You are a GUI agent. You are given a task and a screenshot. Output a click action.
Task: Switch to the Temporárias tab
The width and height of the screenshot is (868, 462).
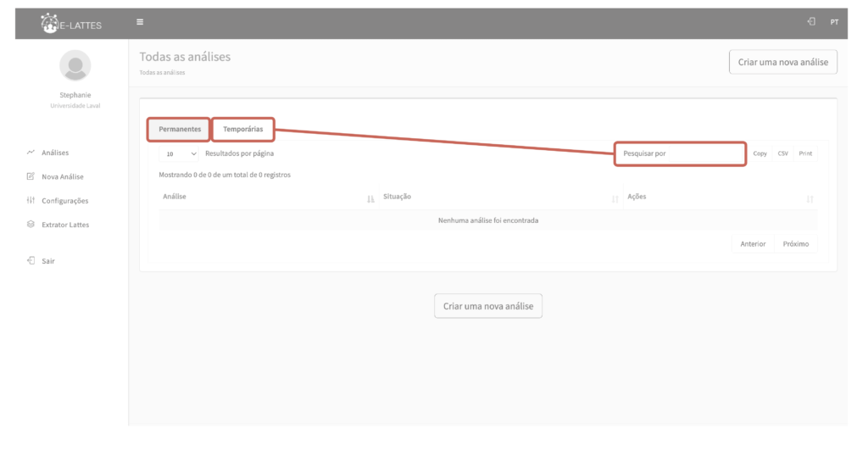(x=243, y=129)
